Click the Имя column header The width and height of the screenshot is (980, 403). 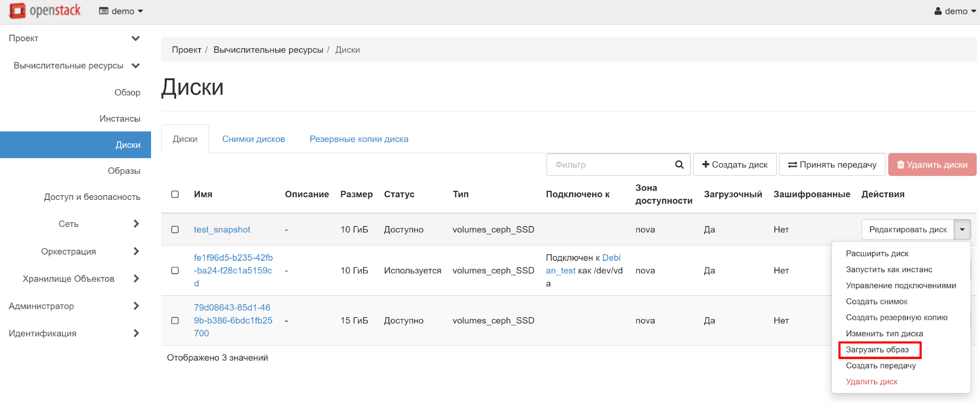click(203, 194)
